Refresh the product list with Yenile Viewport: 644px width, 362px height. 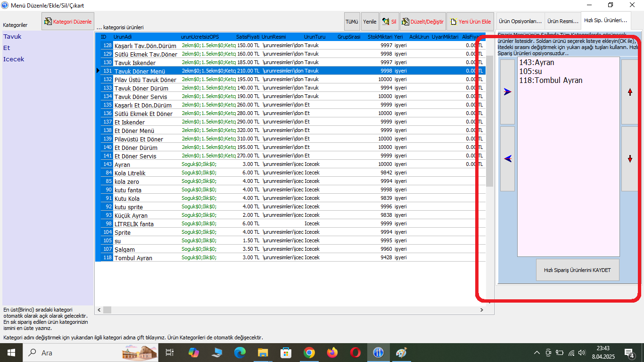(x=370, y=22)
